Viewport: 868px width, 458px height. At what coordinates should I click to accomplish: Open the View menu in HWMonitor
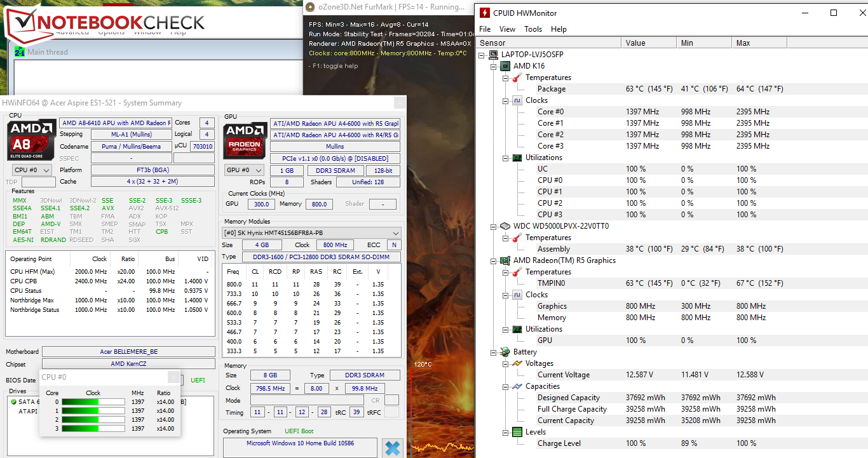coord(507,29)
